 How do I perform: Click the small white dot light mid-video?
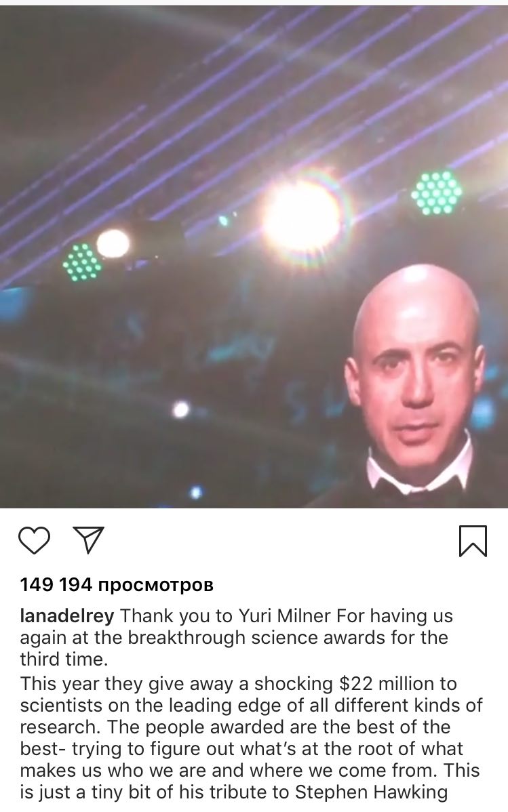pyautogui.click(x=180, y=409)
